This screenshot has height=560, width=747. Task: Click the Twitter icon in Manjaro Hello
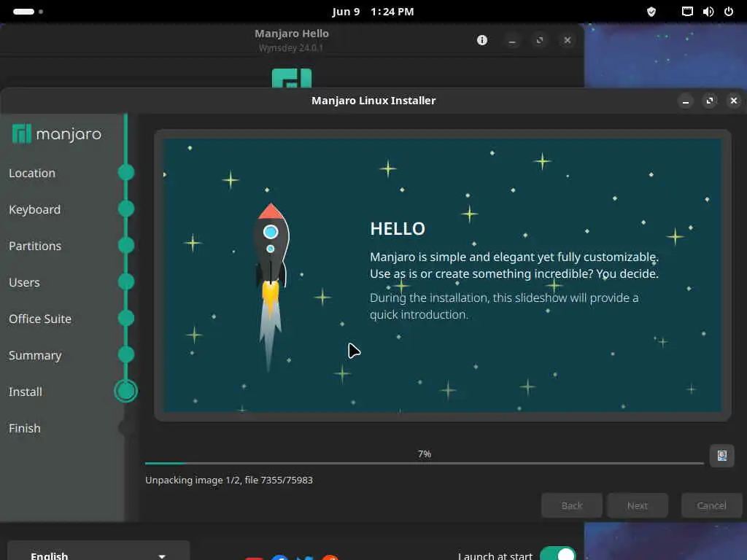(x=305, y=557)
